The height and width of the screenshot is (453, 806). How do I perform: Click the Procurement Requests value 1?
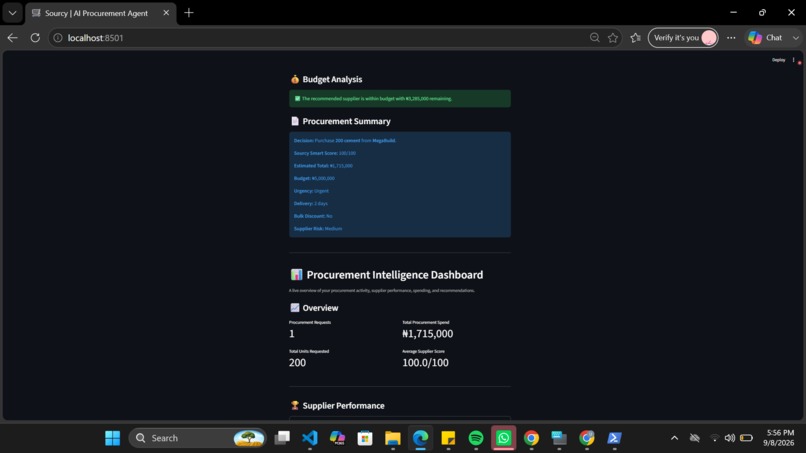pos(291,334)
